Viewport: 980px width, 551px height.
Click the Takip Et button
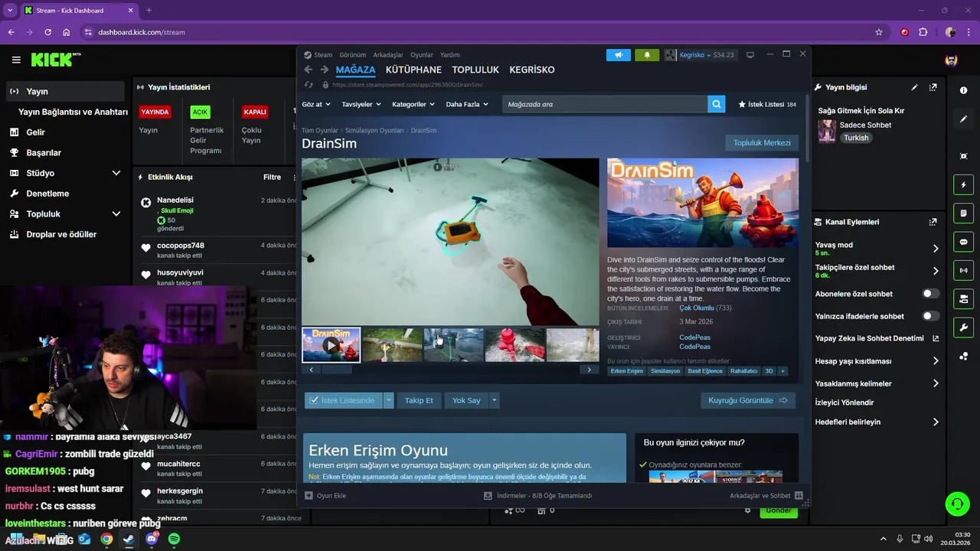click(419, 400)
